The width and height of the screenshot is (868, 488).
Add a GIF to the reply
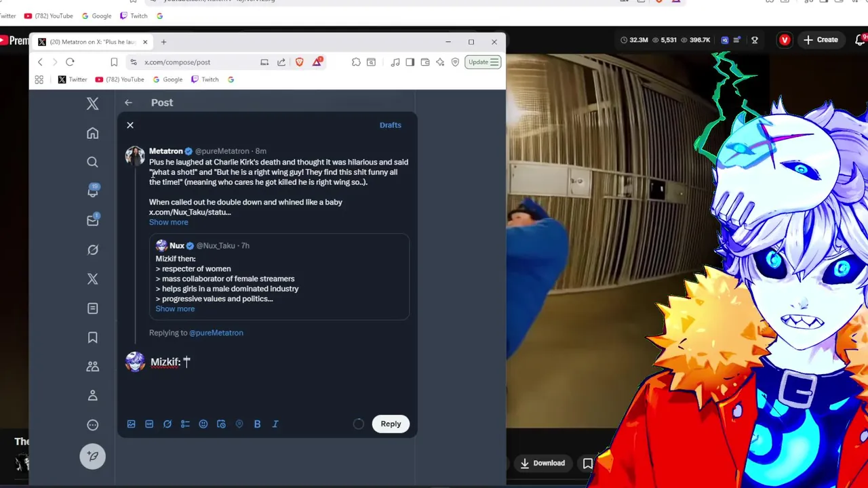point(149,424)
